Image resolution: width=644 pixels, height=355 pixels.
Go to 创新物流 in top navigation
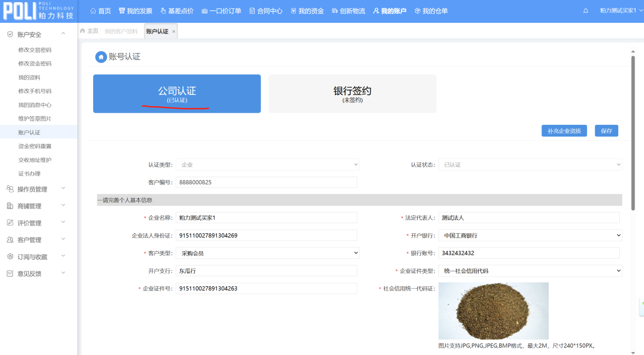click(x=348, y=11)
